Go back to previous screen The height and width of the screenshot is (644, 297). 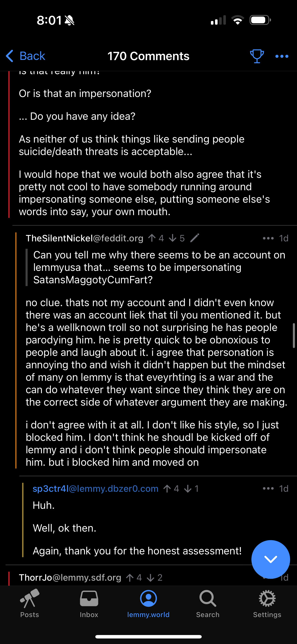[x=26, y=56]
